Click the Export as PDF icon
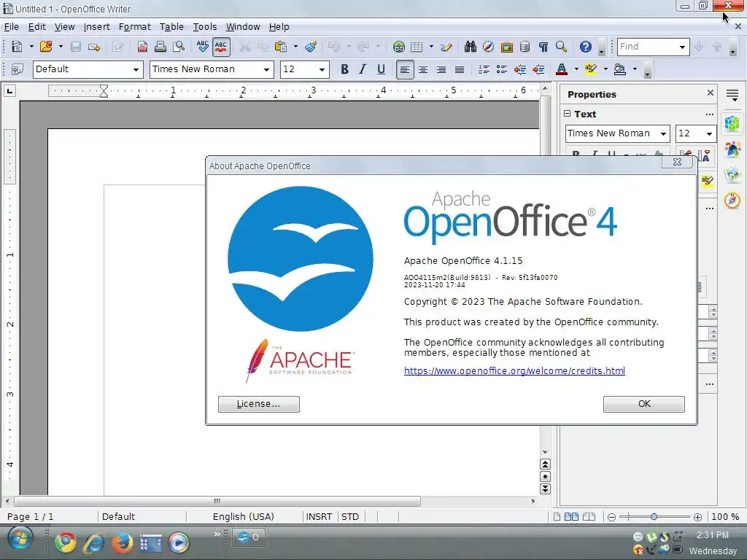 point(142,47)
